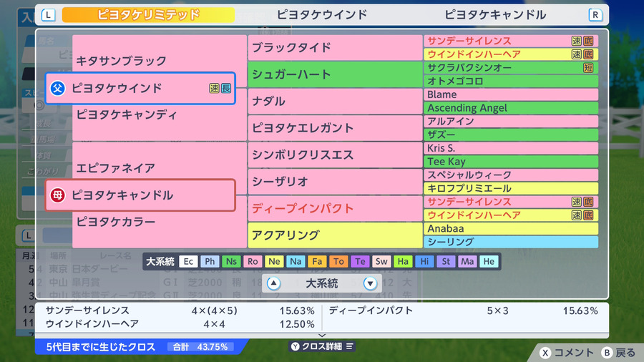Image resolution: width=644 pixels, height=362 pixels.
Task: Select the Tee Kay row
Action: click(x=511, y=162)
